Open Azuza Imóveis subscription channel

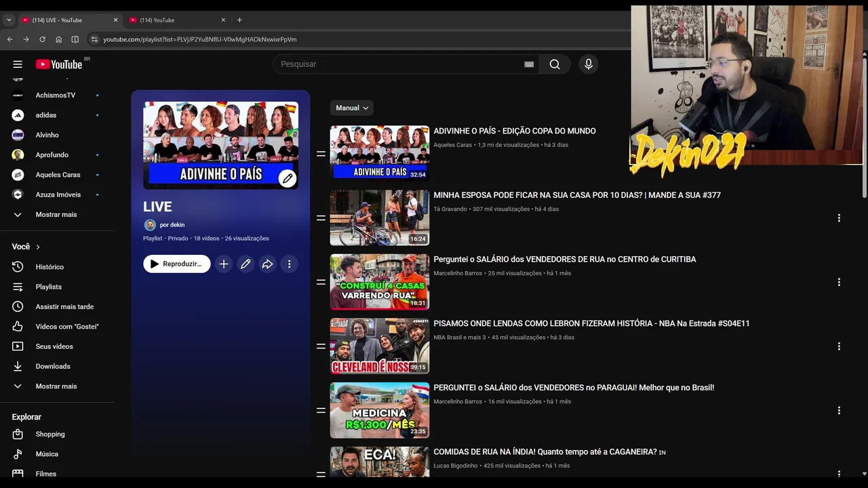tap(58, 195)
